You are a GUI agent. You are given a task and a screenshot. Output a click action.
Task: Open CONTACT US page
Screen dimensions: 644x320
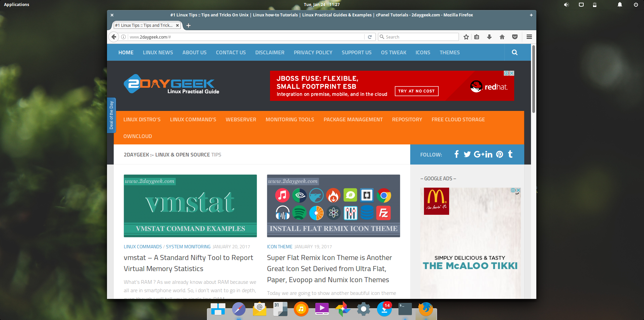[231, 53]
